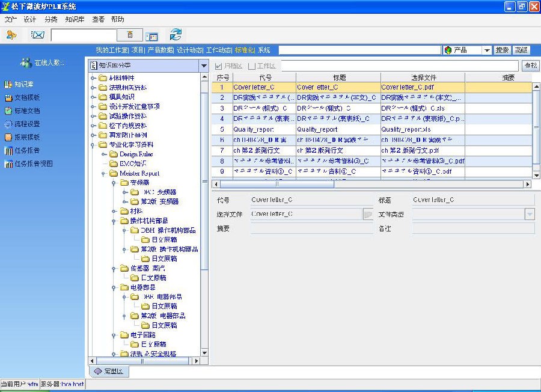541x392 pixels.
Task: Open the 产品 search type dropdown
Action: (x=487, y=51)
